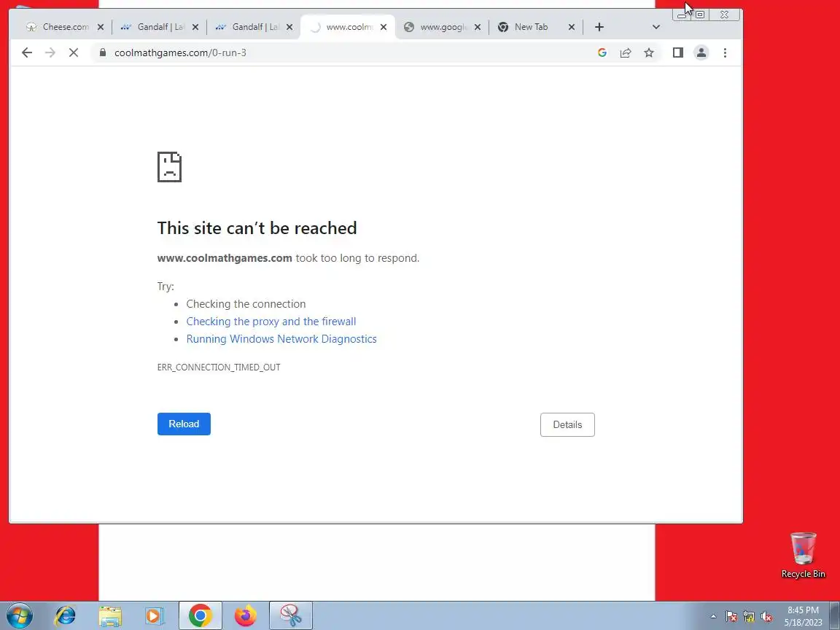Share this page using the share icon
The width and height of the screenshot is (840, 630).
(625, 52)
